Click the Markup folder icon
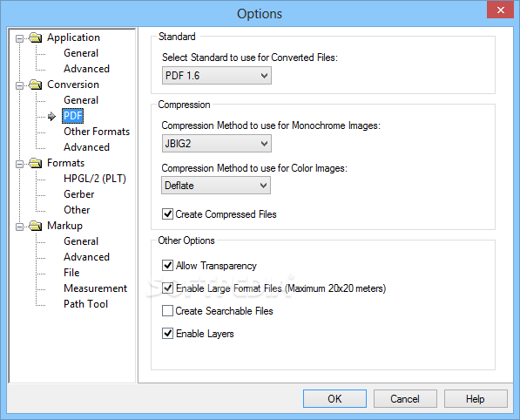This screenshot has height=420, width=520. pyautogui.click(x=35, y=226)
